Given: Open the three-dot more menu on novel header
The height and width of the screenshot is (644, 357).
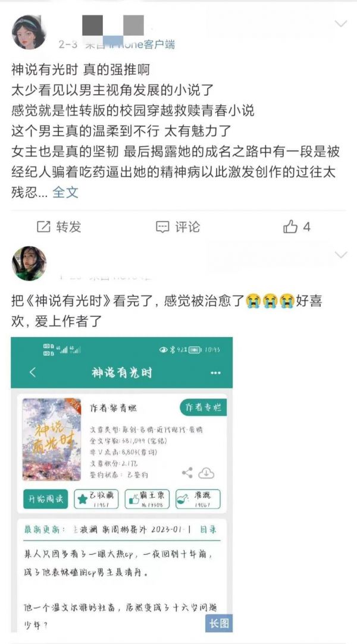Looking at the screenshot, I should [215, 373].
